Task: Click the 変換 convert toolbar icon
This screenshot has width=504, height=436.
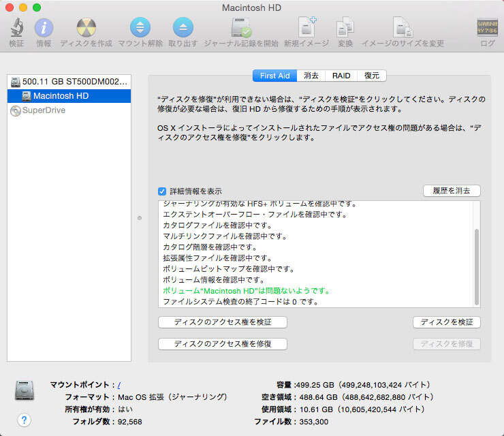Action: (x=345, y=27)
